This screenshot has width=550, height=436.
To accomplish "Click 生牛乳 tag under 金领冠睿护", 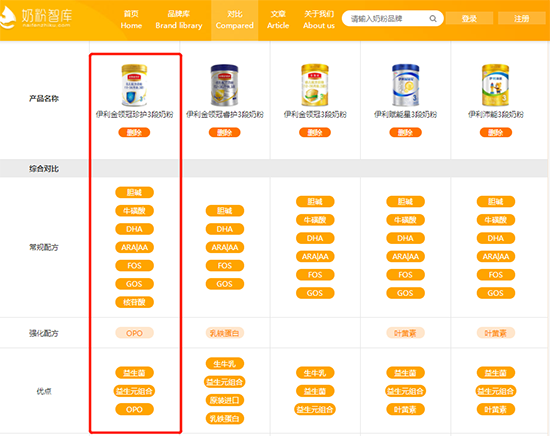I will point(224,364).
